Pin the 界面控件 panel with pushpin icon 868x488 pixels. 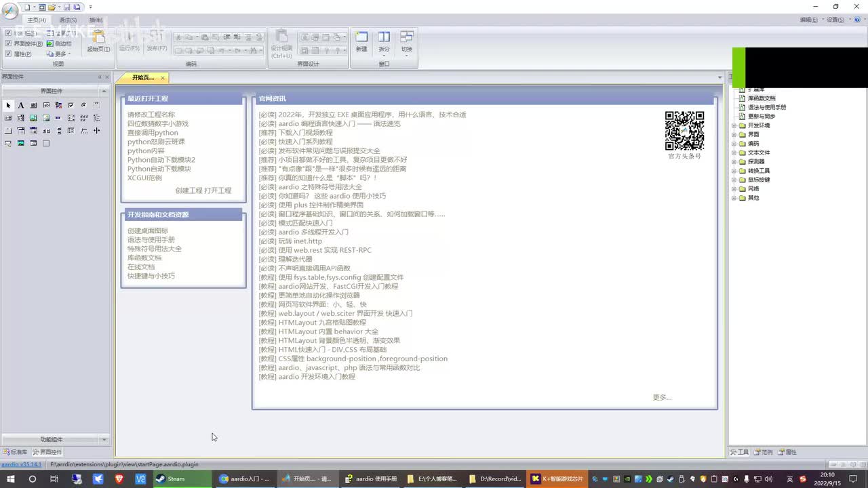pos(100,77)
